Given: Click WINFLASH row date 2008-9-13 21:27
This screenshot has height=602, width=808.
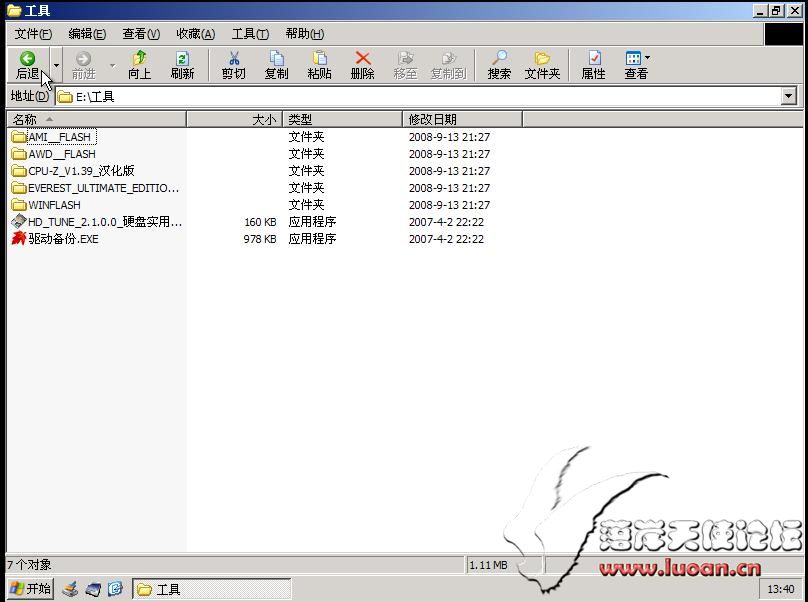Looking at the screenshot, I should (x=449, y=205).
